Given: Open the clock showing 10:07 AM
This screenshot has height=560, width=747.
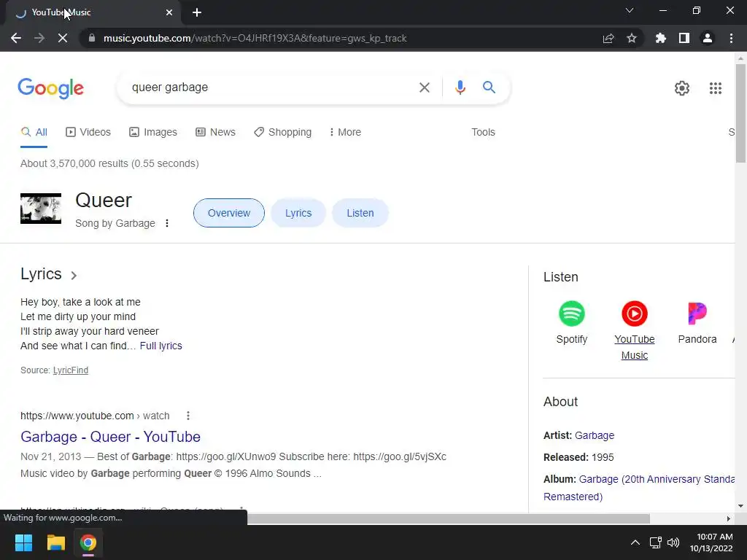Looking at the screenshot, I should pyautogui.click(x=711, y=542).
